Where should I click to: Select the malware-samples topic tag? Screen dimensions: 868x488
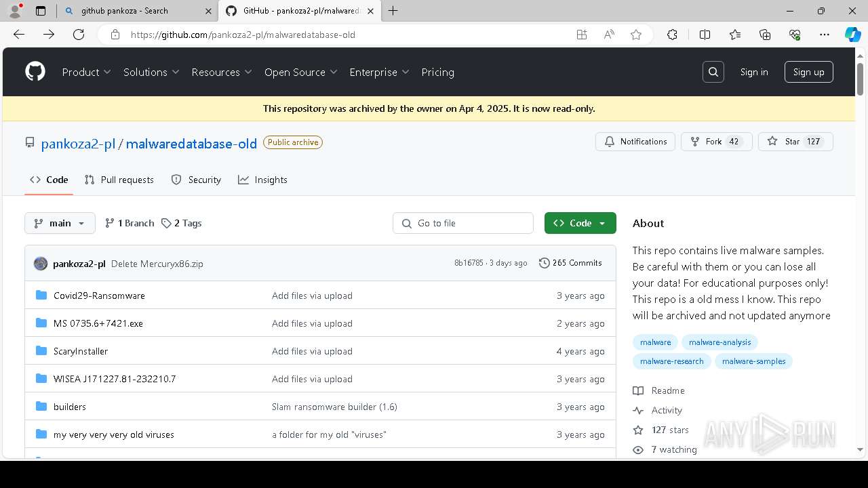754,361
